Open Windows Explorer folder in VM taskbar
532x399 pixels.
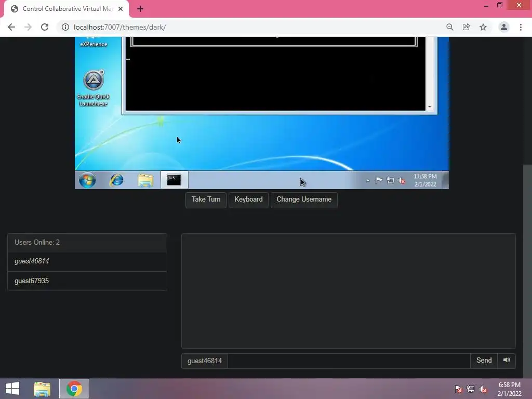click(x=145, y=180)
